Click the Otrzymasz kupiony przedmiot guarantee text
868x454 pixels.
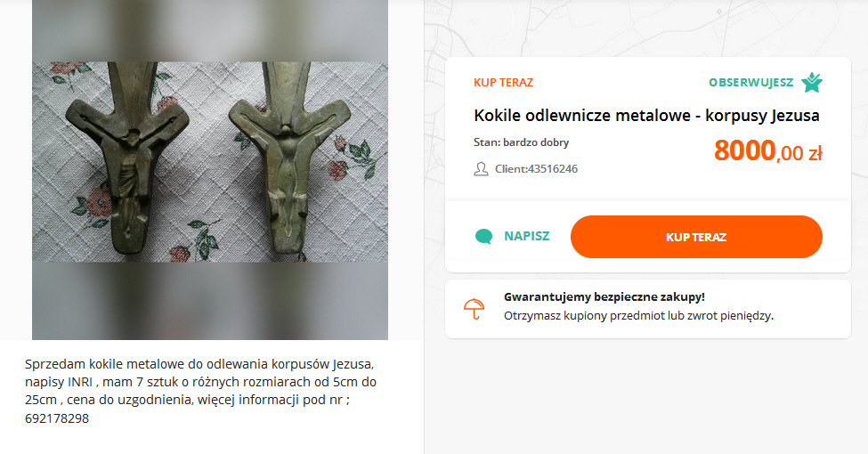point(638,316)
